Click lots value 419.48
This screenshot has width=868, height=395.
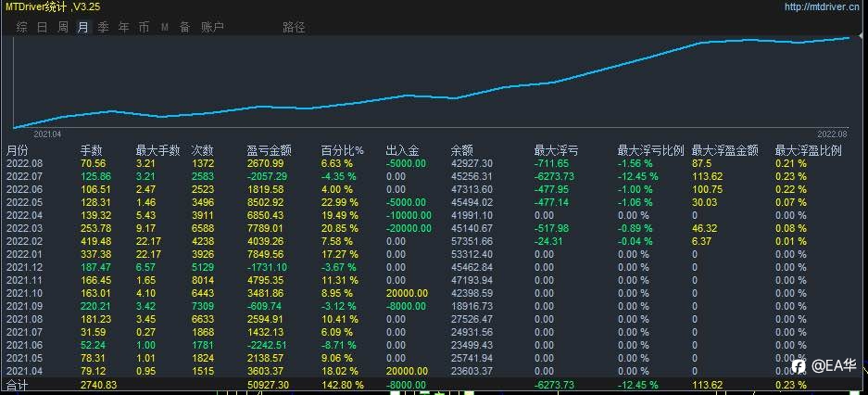pos(96,241)
